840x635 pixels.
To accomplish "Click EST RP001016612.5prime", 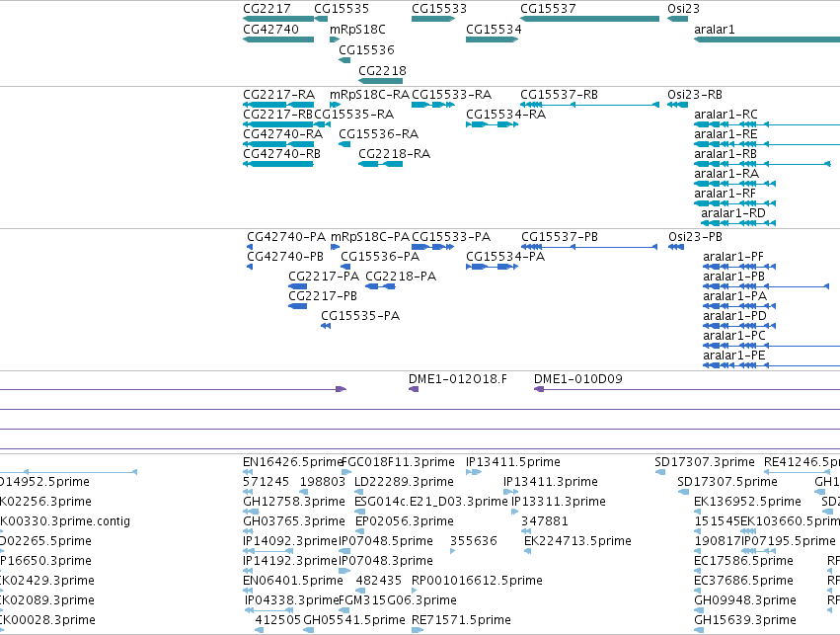I will click(x=477, y=581).
